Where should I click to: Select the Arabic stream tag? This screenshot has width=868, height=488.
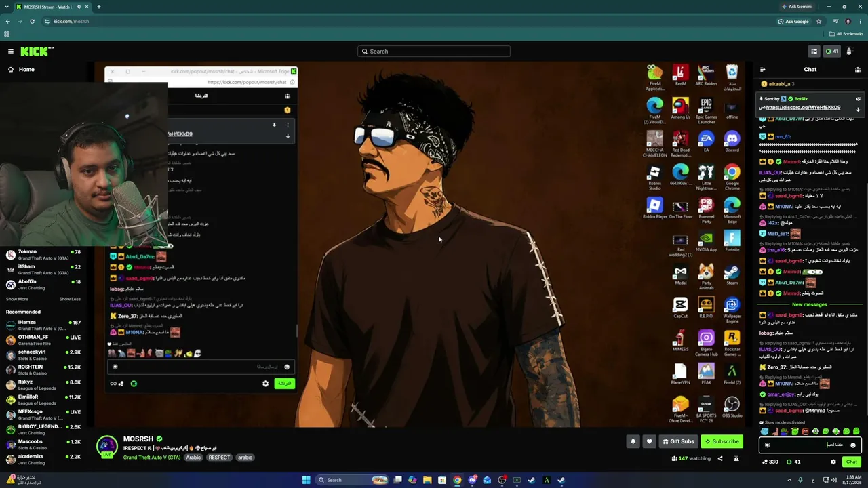point(194,457)
